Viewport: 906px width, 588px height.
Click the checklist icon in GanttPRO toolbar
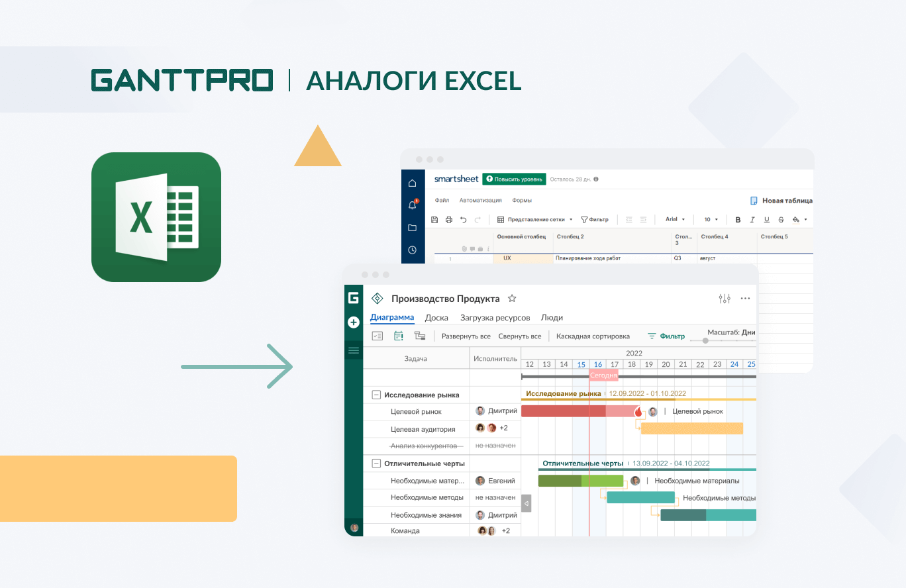click(x=377, y=336)
